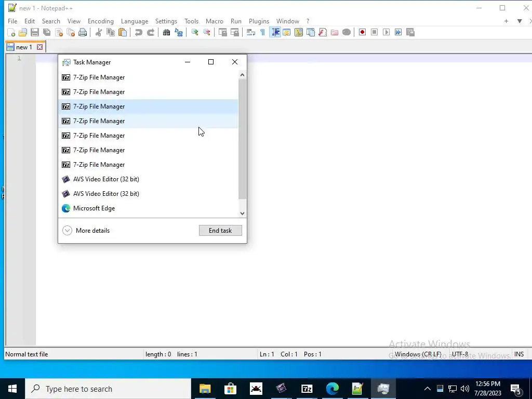Open the Function List toolbar icon
Image resolution: width=532 pixels, height=399 pixels.
[323, 32]
